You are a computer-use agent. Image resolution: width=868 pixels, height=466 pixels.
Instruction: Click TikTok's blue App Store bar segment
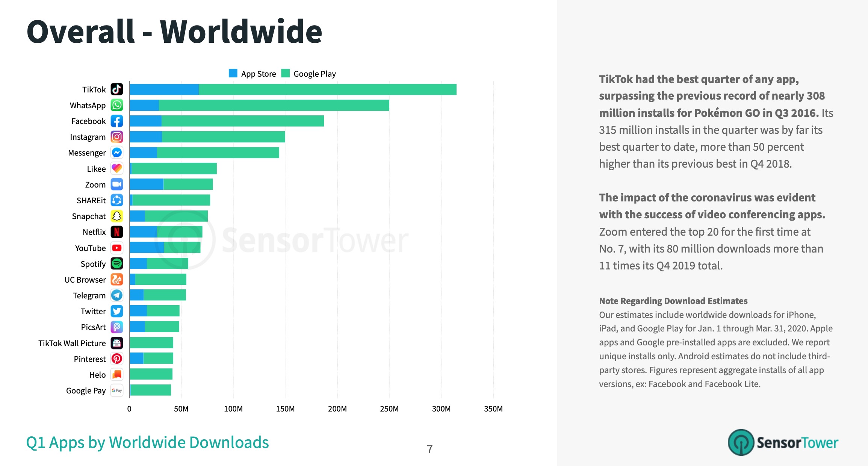click(x=164, y=89)
